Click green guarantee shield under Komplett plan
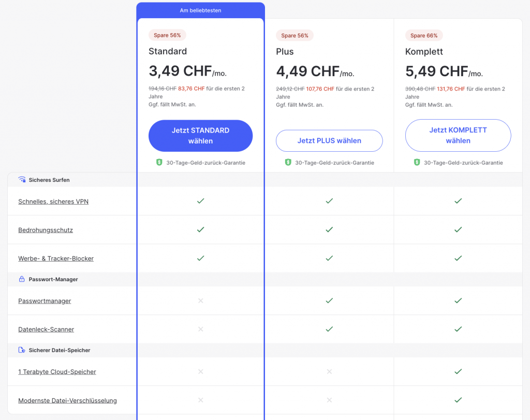The width and height of the screenshot is (530, 420). (417, 163)
